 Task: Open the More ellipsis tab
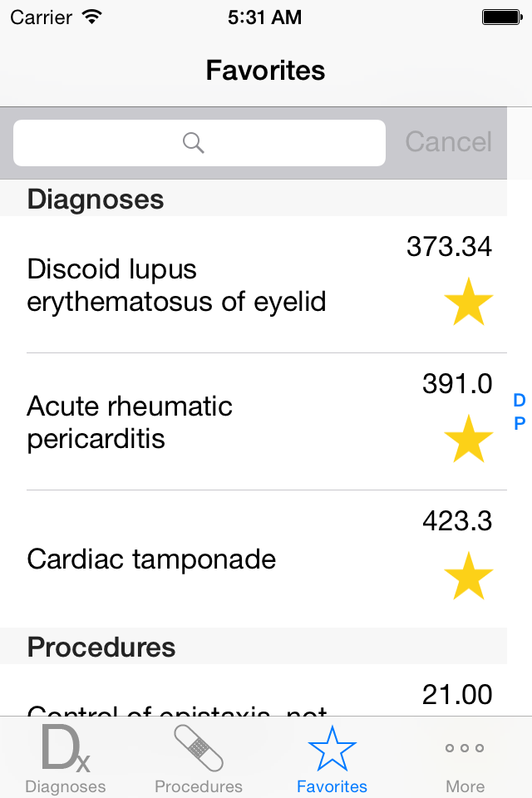click(465, 747)
